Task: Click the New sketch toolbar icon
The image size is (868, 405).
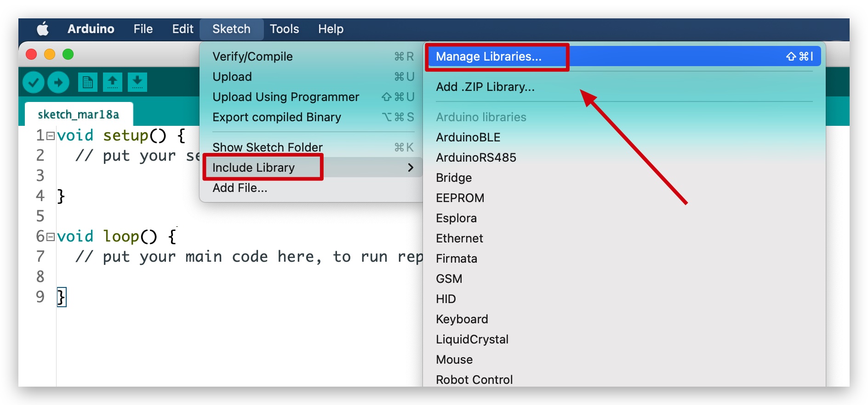Action: [87, 82]
